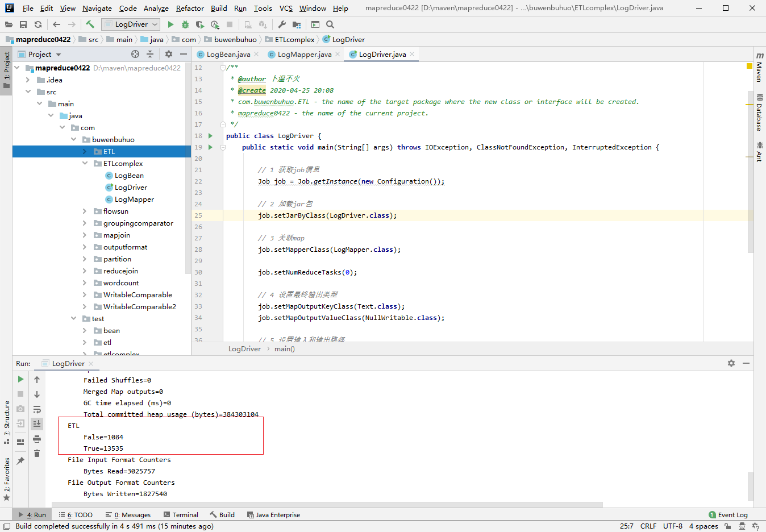The height and width of the screenshot is (532, 766).
Task: Open LogDriver run configuration dropdown
Action: 131,24
